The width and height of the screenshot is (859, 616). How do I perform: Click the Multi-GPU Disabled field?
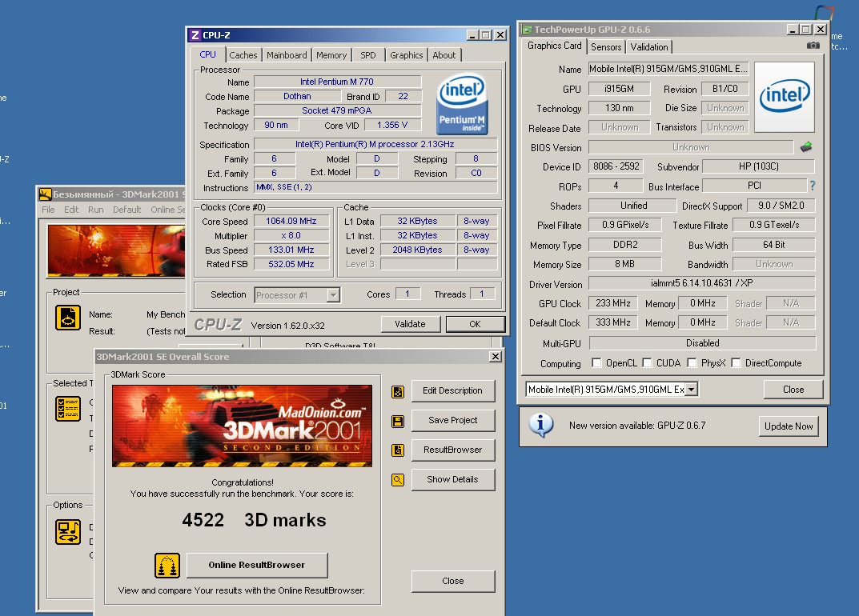(x=702, y=343)
